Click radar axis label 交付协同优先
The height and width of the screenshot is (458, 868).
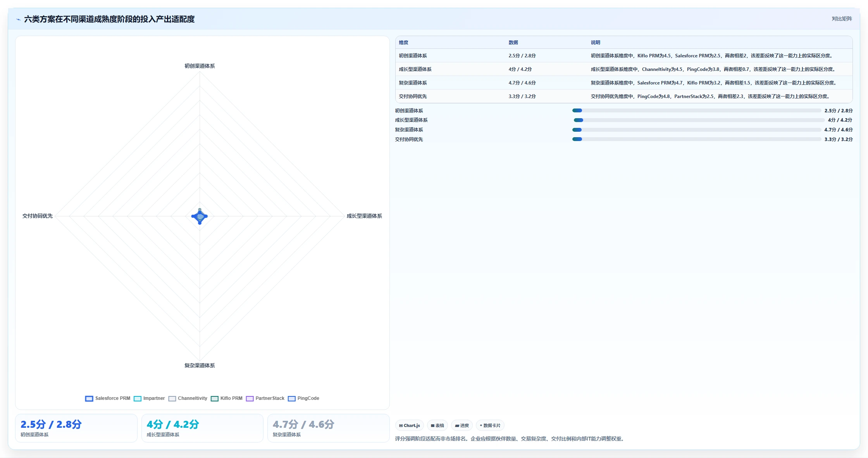point(38,216)
